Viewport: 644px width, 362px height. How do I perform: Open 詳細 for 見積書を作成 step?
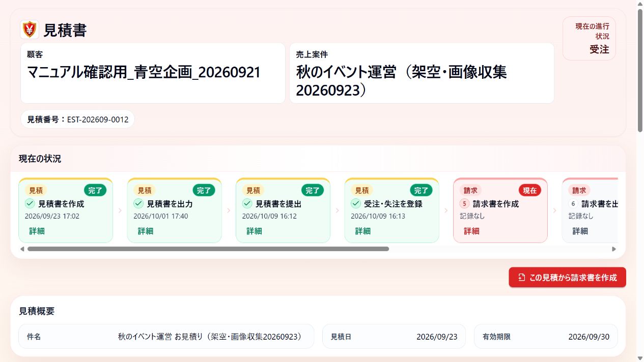click(x=37, y=231)
